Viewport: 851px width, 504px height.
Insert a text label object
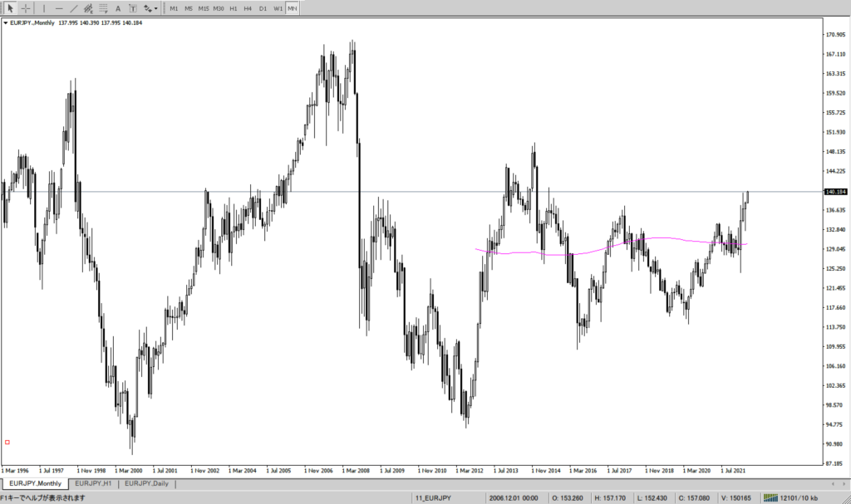[132, 7]
